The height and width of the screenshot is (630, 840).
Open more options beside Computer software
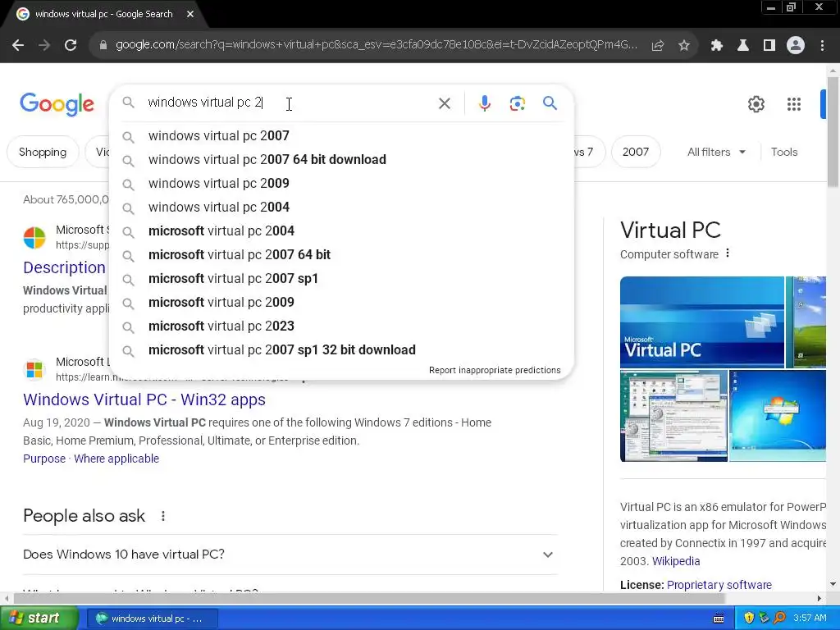pos(728,253)
